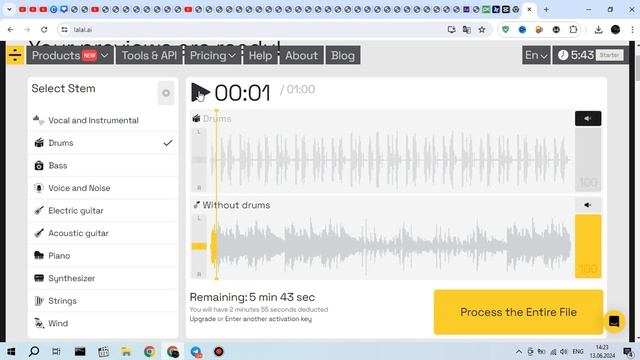
Task: Click the 5:43 remaining minutes indicator
Action: [576, 55]
